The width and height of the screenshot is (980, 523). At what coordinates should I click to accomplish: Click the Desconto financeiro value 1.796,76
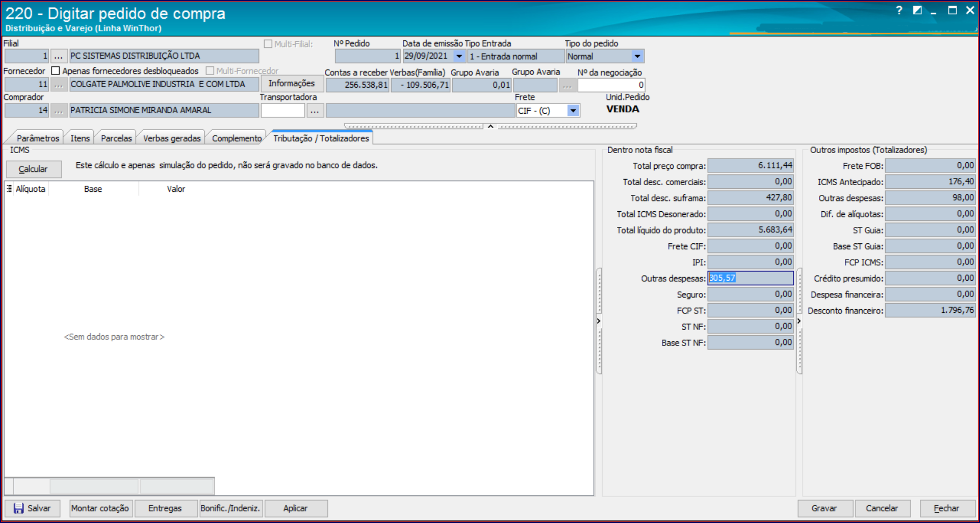(x=930, y=310)
